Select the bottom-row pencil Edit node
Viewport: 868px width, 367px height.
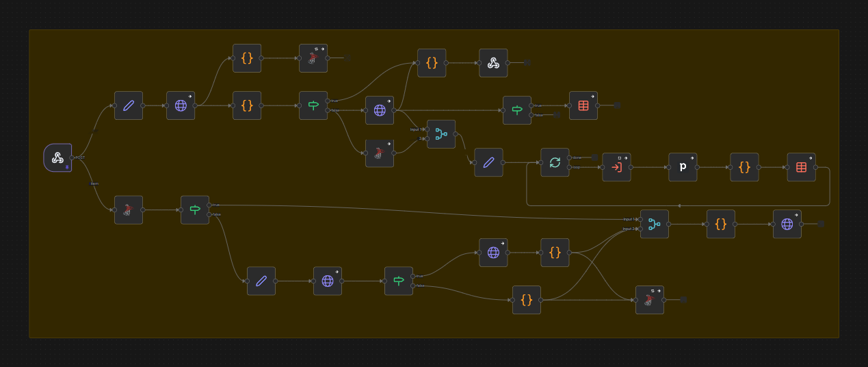tap(261, 281)
